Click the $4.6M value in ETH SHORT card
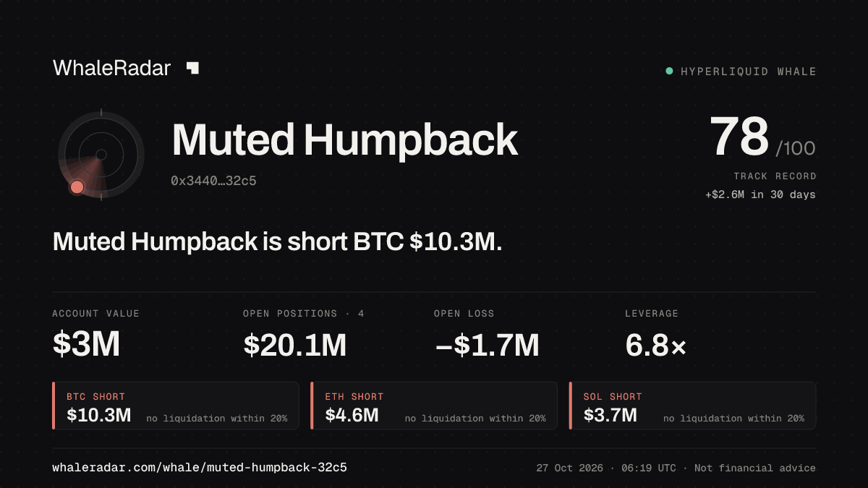 coord(352,415)
